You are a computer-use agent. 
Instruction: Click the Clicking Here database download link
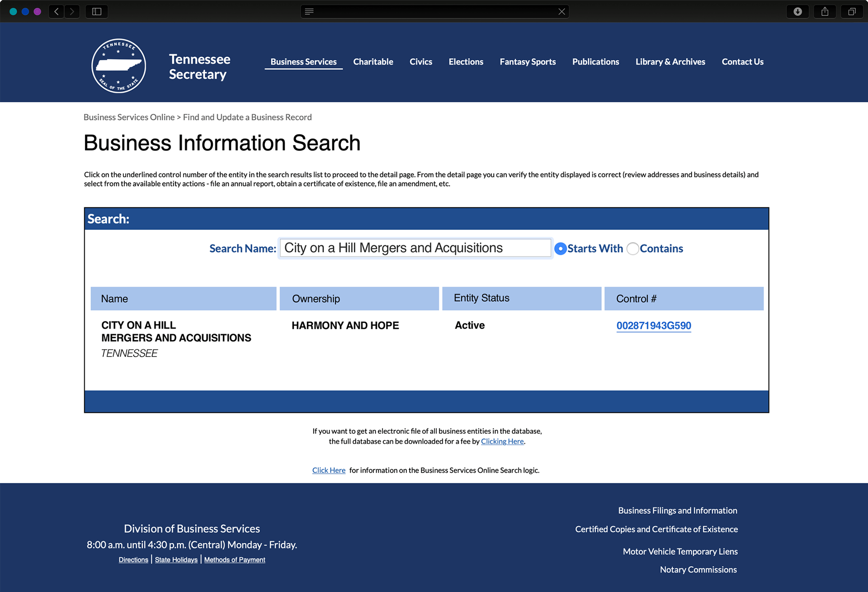pos(502,442)
